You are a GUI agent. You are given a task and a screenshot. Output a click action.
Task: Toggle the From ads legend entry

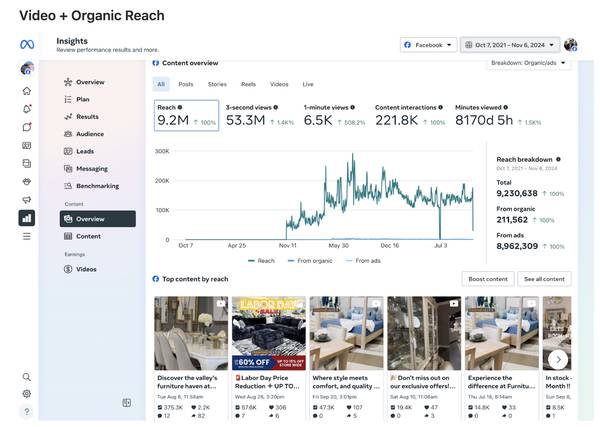click(363, 261)
